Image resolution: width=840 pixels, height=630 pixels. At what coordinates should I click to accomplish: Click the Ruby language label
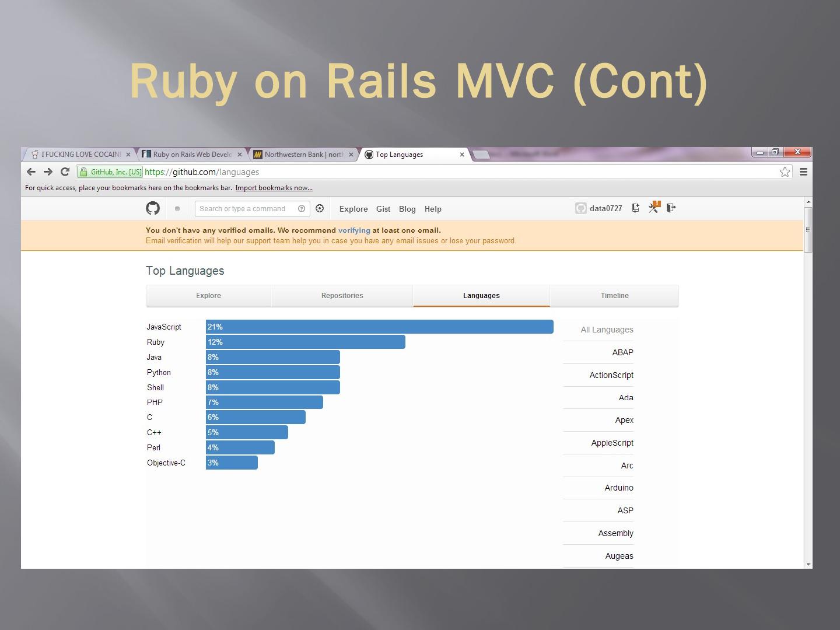click(x=156, y=342)
